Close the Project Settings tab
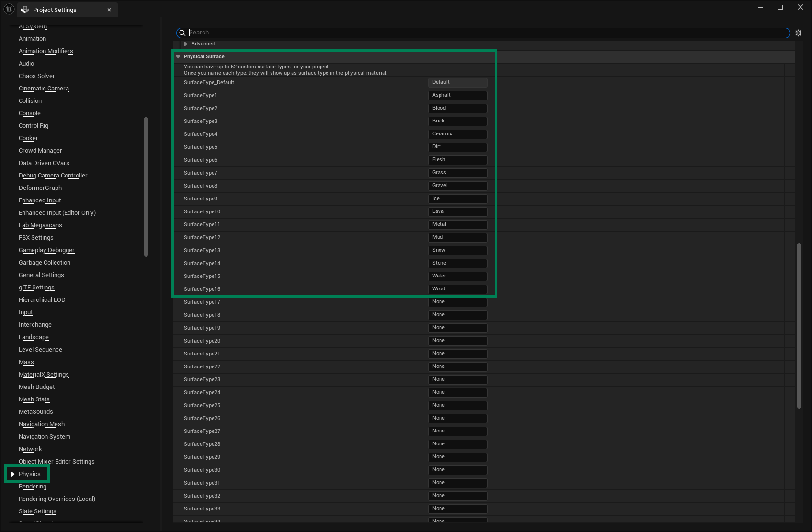 click(x=109, y=10)
